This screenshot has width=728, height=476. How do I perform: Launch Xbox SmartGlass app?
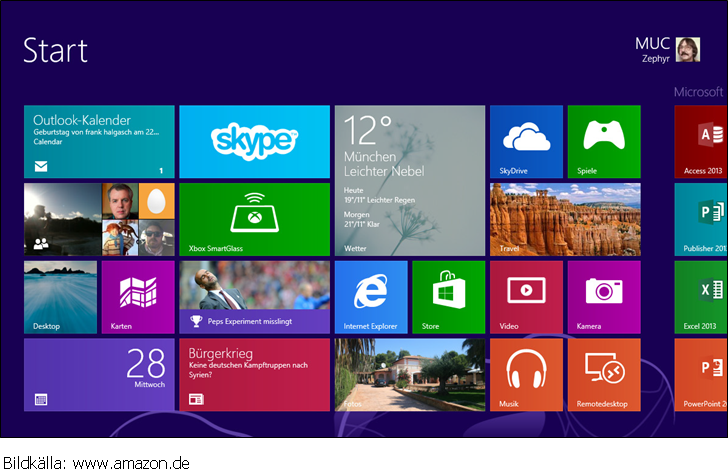254,219
